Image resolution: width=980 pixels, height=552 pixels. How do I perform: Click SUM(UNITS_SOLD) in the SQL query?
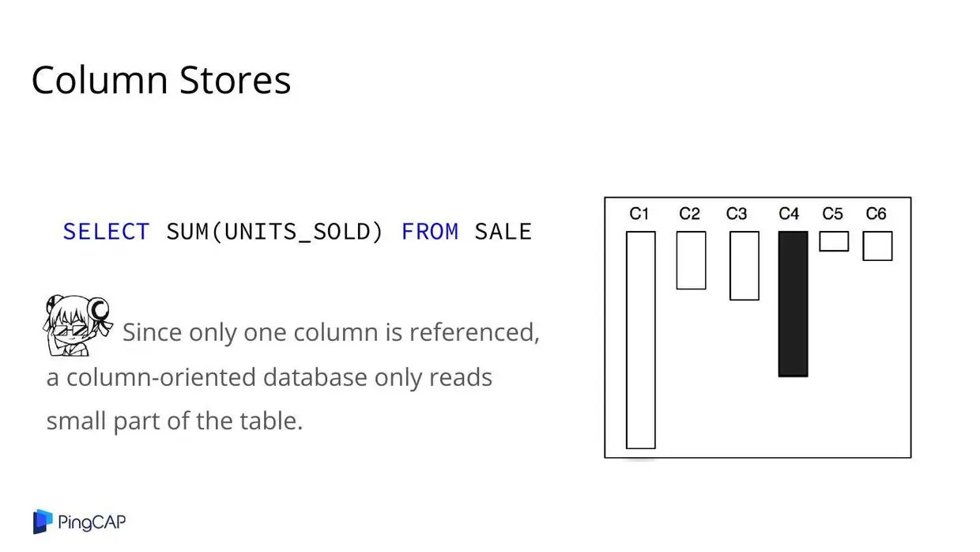click(x=274, y=232)
